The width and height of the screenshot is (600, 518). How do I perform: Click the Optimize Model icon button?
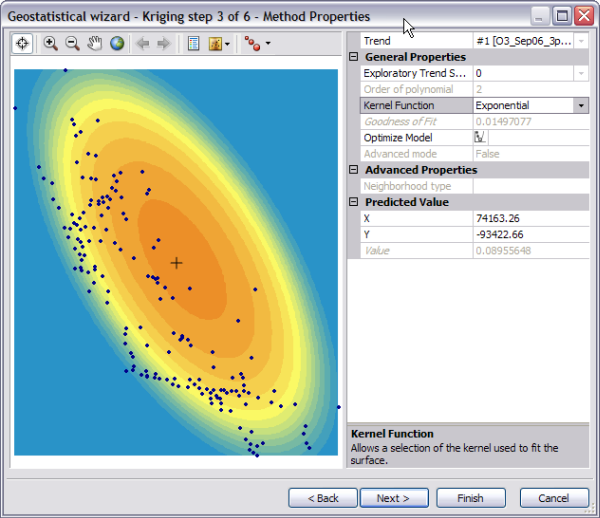point(480,137)
